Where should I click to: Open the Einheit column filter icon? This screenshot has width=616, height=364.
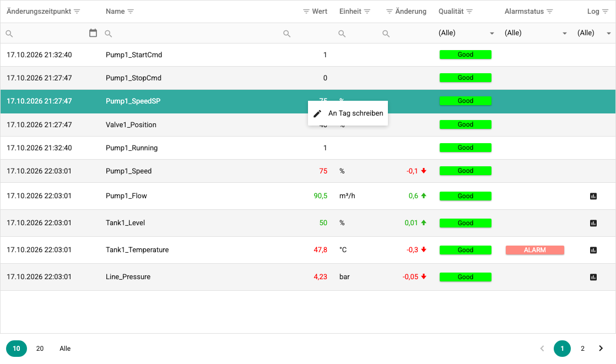pos(368,12)
